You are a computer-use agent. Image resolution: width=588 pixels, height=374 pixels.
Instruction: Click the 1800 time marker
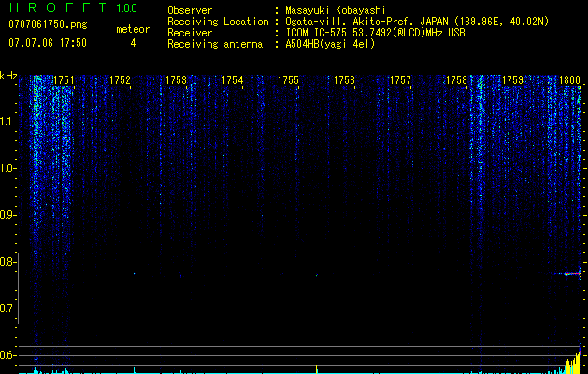click(569, 80)
